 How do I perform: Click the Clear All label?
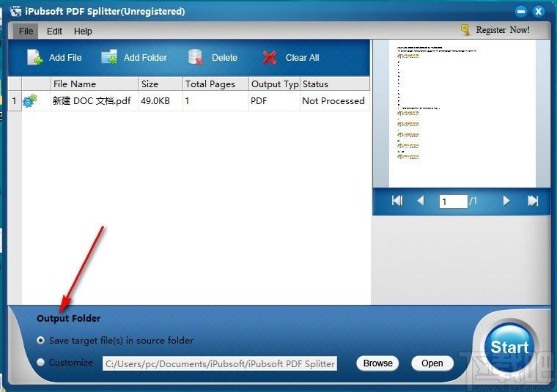[x=302, y=58]
